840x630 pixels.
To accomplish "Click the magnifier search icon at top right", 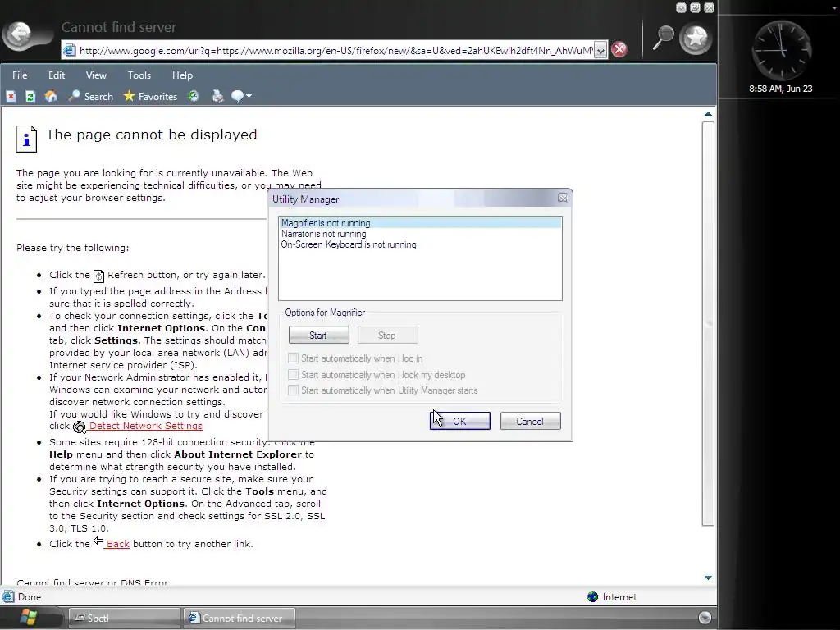I will coord(663,38).
